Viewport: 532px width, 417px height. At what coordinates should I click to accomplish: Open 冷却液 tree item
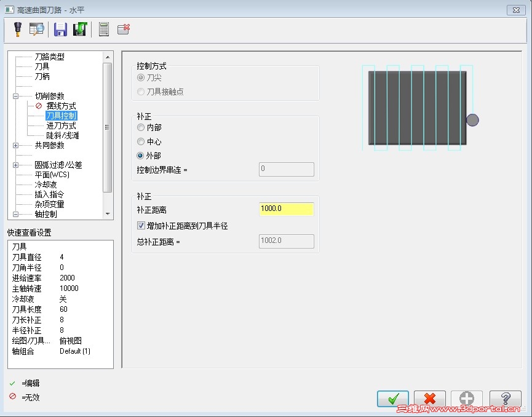tap(46, 185)
